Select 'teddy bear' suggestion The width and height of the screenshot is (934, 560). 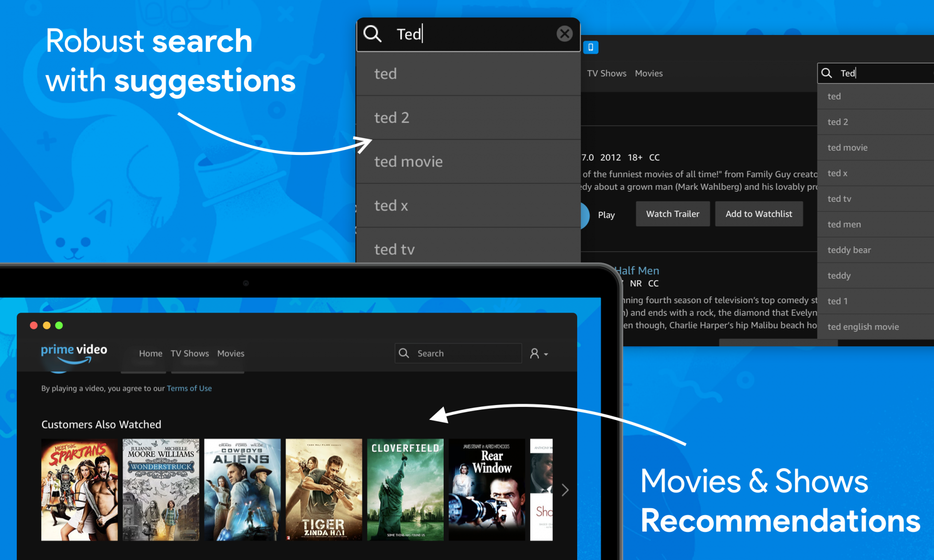point(876,250)
